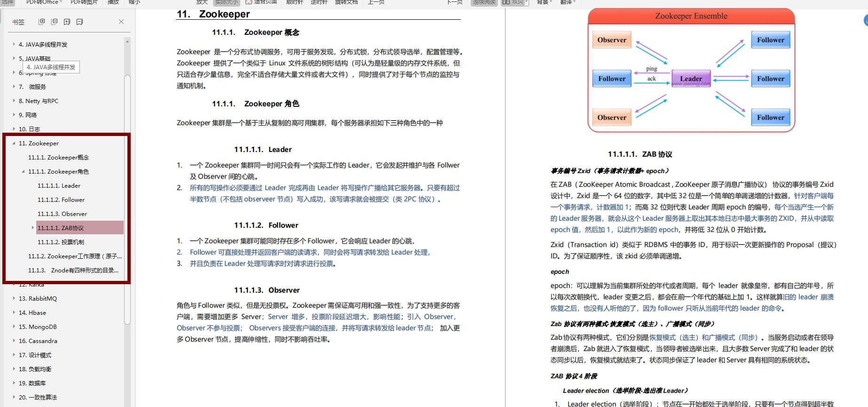
Task: Open bookmark 13. RabbitMQ
Action: 38,298
